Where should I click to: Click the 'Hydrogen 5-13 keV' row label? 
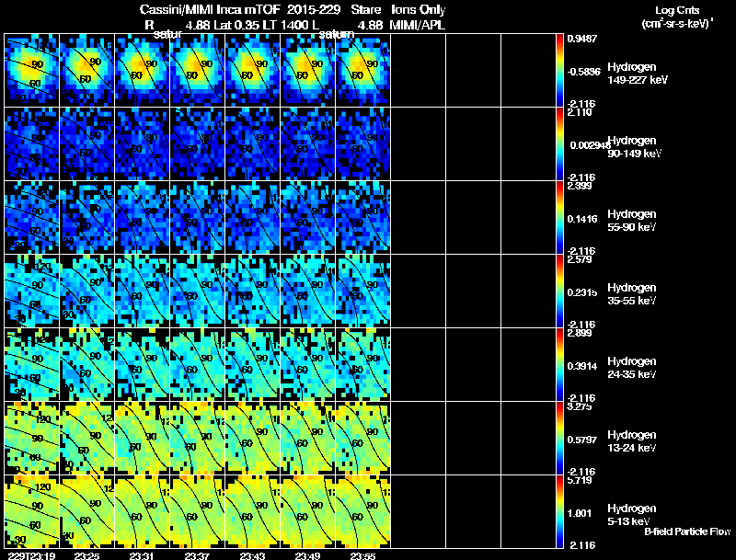tap(632, 515)
